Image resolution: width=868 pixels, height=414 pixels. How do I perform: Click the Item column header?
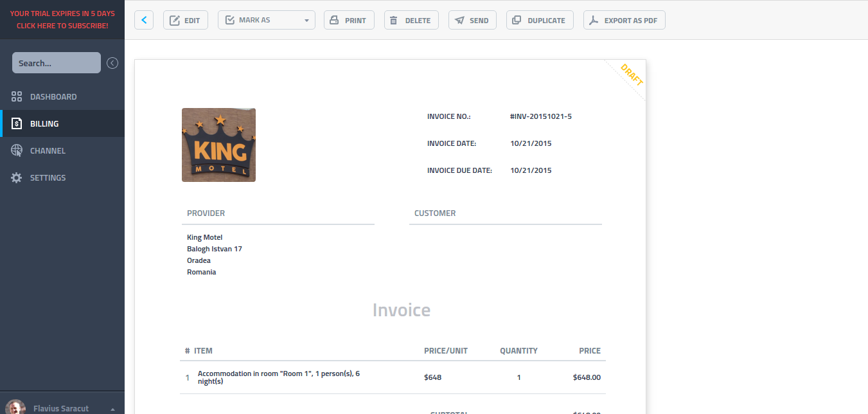(203, 351)
